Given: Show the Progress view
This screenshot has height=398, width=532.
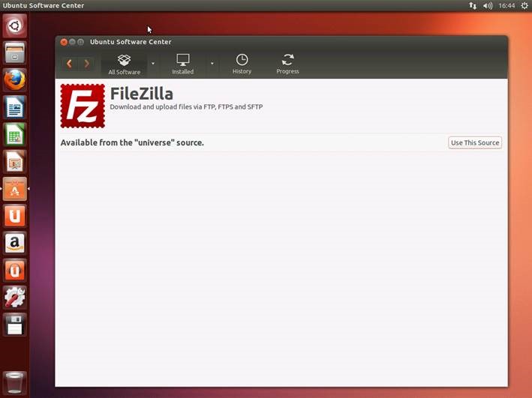Looking at the screenshot, I should 287,64.
